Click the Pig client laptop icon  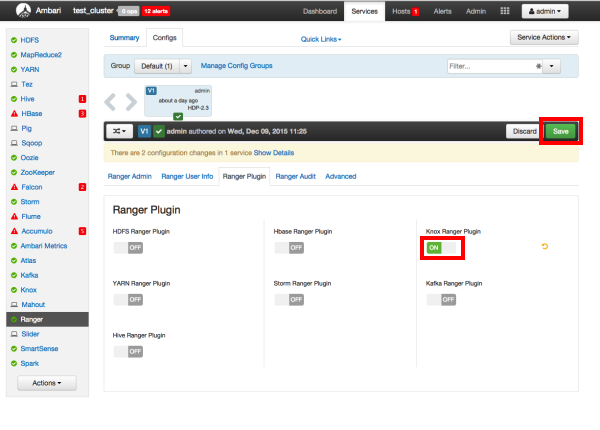point(14,128)
